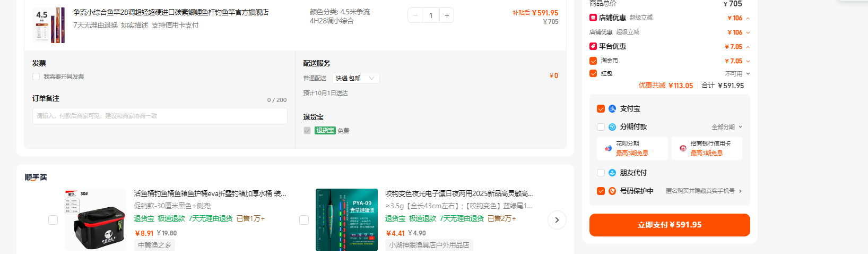Viewport: 868px width, 254px height.
Task: Uncheck the red packet checkbox
Action: pos(593,73)
